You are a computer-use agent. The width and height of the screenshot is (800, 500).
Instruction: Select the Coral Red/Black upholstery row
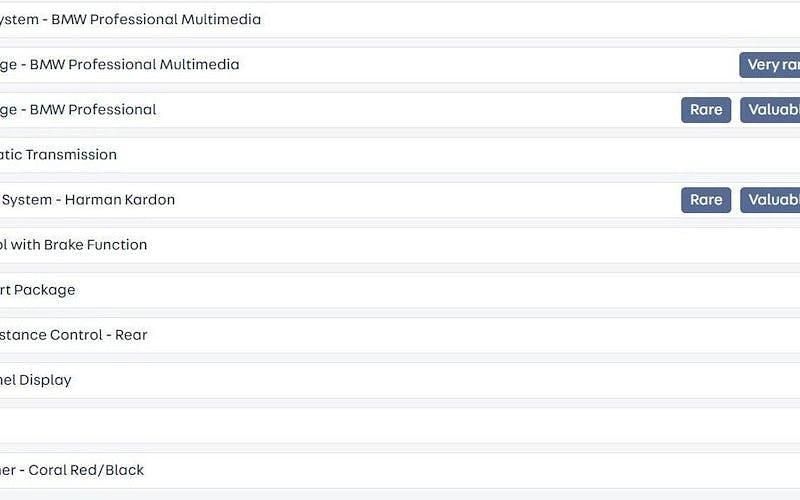click(x=400, y=470)
